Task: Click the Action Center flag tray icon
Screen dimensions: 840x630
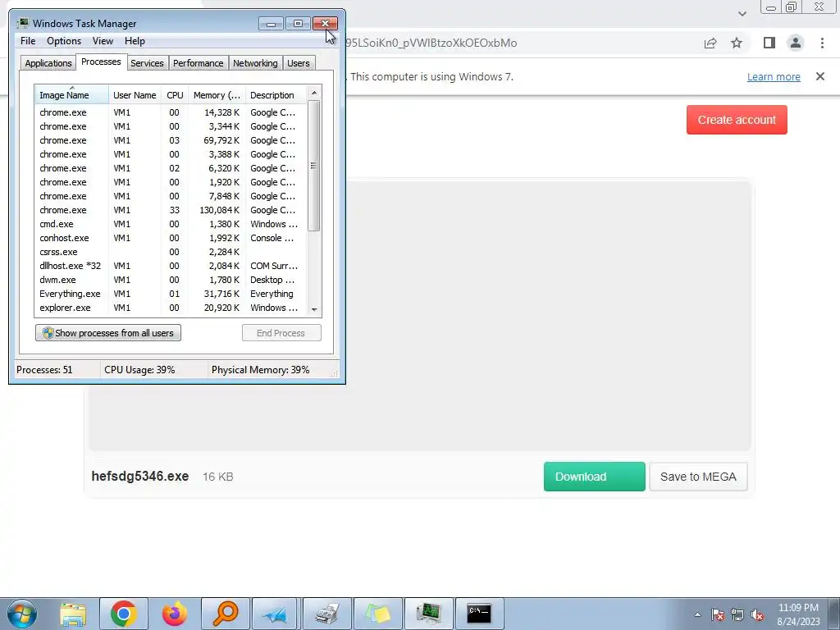Action: [x=718, y=614]
